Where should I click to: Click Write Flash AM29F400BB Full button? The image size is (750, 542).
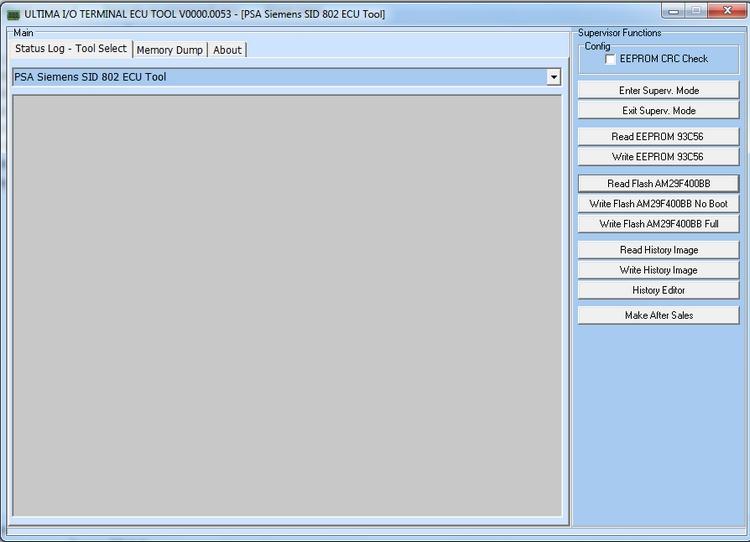659,224
